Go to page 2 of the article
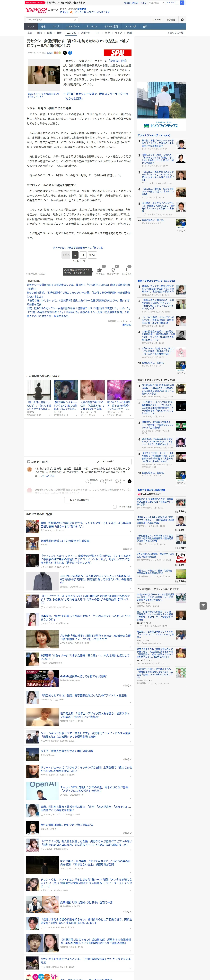210x980 pixels. [83, 255]
